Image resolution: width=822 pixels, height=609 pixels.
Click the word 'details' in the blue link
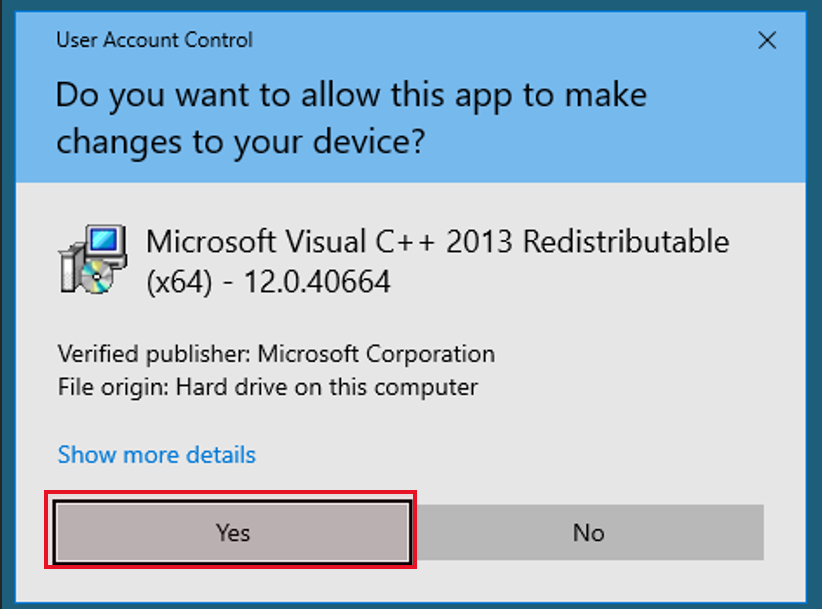tap(221, 454)
